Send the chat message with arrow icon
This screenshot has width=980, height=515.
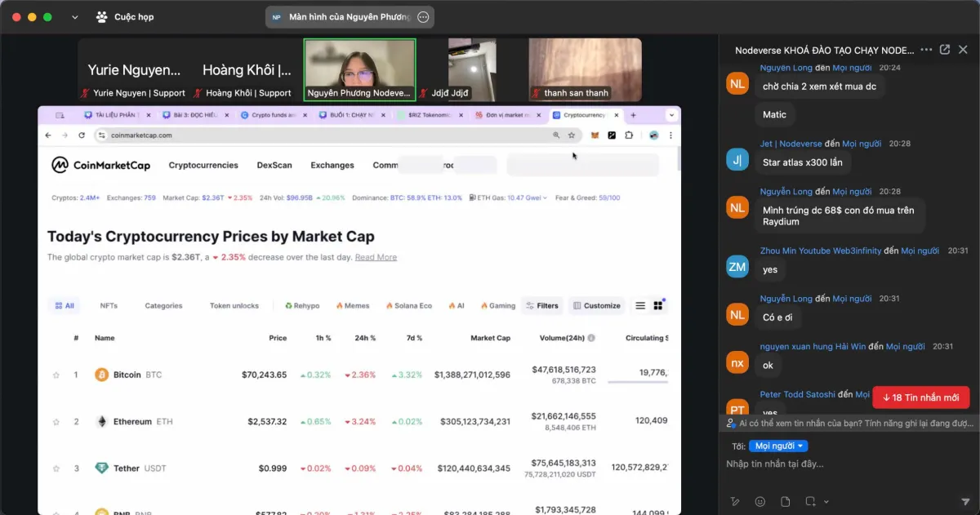[965, 501]
